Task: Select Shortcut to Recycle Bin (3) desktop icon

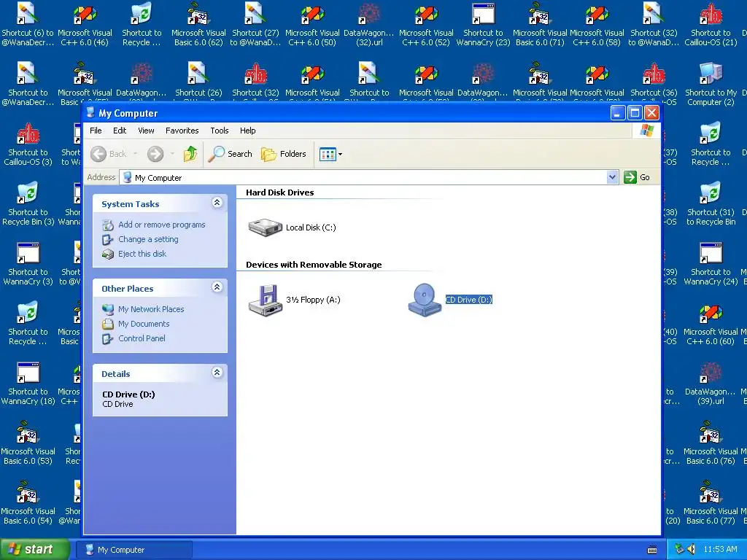Action: click(28, 204)
